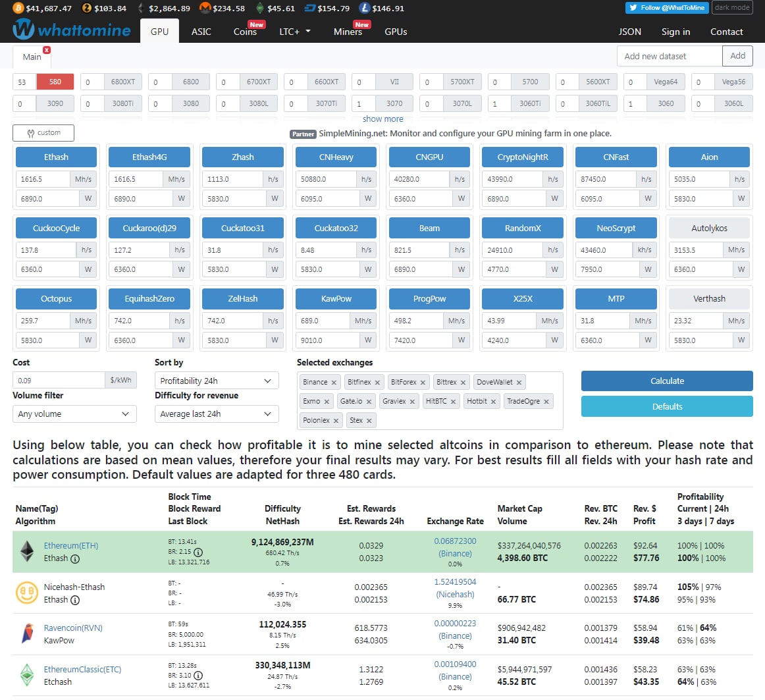This screenshot has width=765, height=700.
Task: Click the Ravencoin logo in results table
Action: point(28,633)
